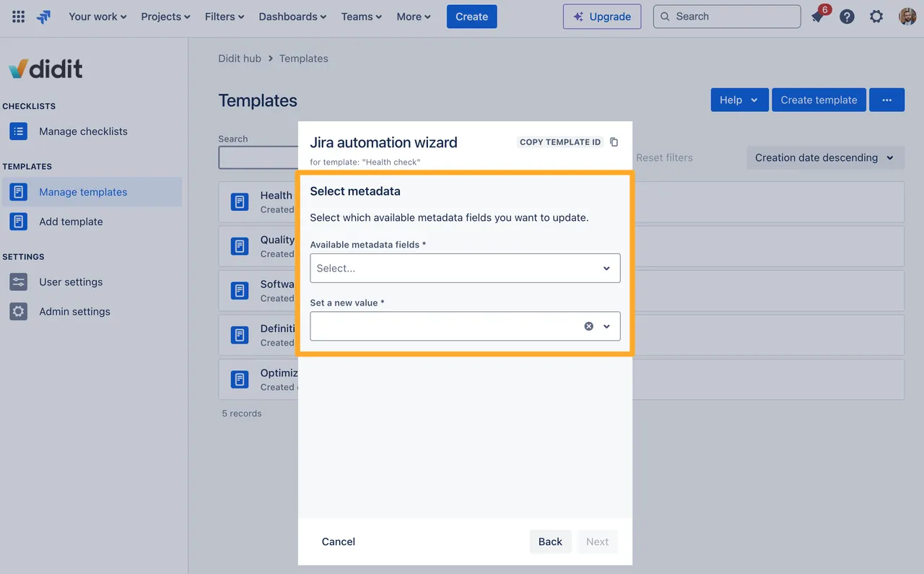Click the copy template ID clipboard icon
Screen dimensions: 924x574
coord(614,142)
